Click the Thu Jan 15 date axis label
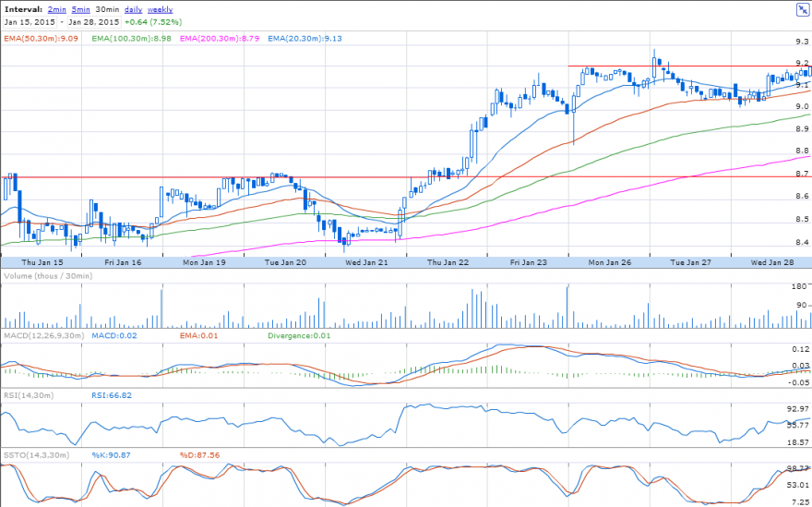Image resolution: width=812 pixels, height=507 pixels. [x=42, y=262]
